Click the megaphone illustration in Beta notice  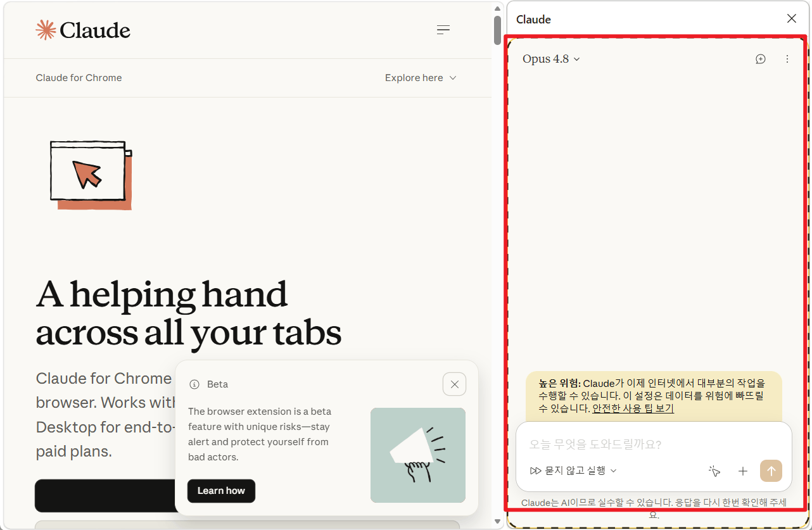[x=418, y=455]
